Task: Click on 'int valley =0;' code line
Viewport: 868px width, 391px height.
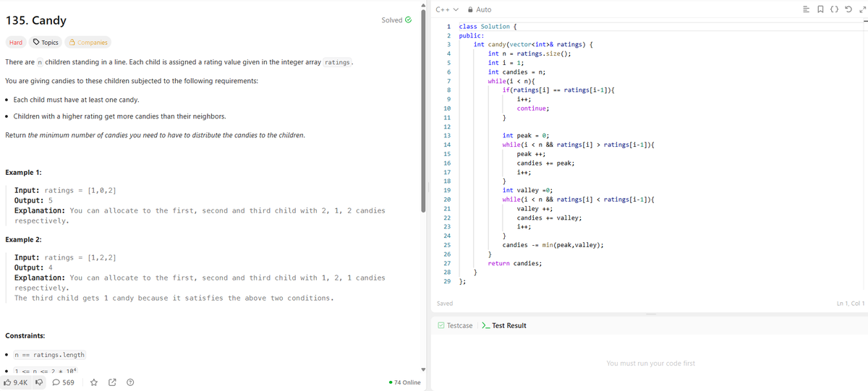Action: pos(527,190)
